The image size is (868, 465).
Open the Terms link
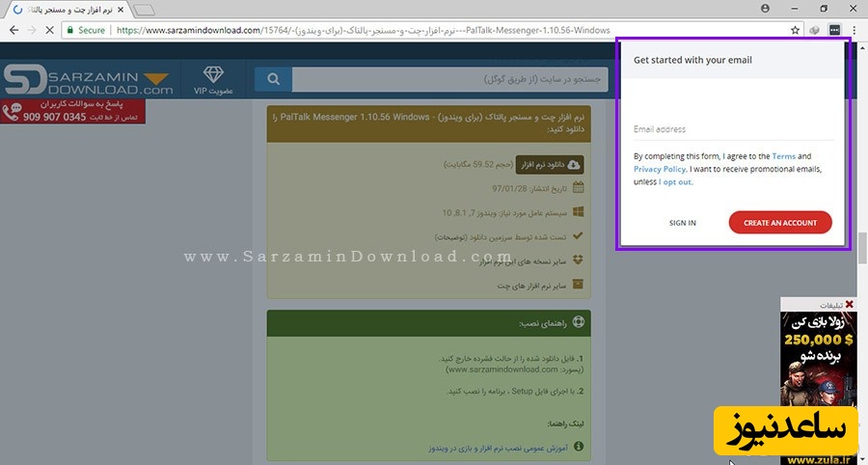783,156
